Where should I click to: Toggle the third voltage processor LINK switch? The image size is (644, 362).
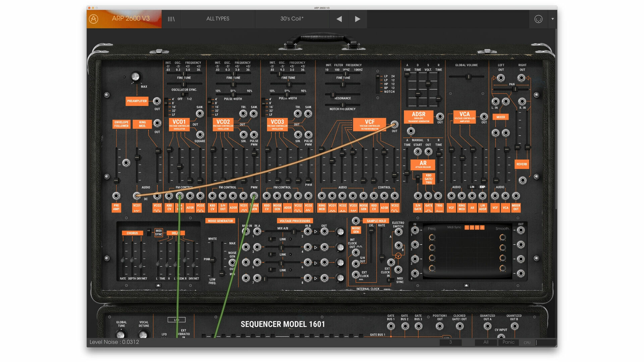(271, 270)
